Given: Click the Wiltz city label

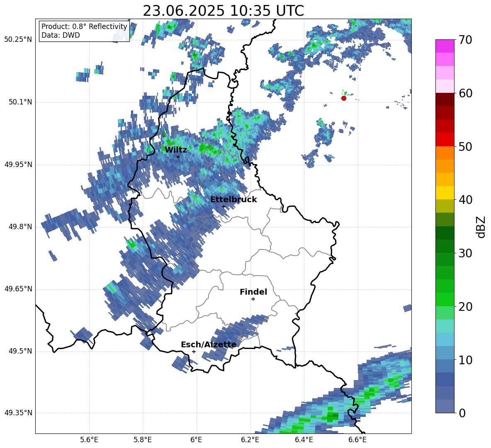Looking at the screenshot, I should 176,150.
